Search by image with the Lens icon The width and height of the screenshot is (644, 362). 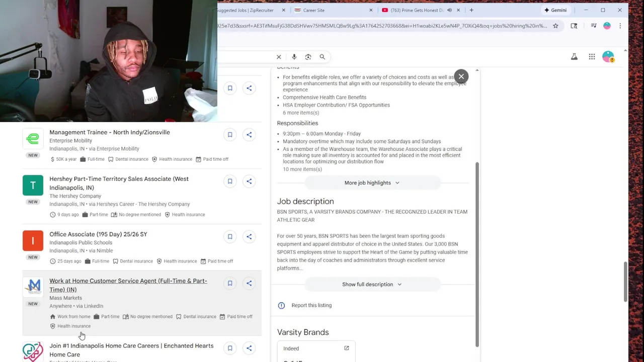point(308,57)
